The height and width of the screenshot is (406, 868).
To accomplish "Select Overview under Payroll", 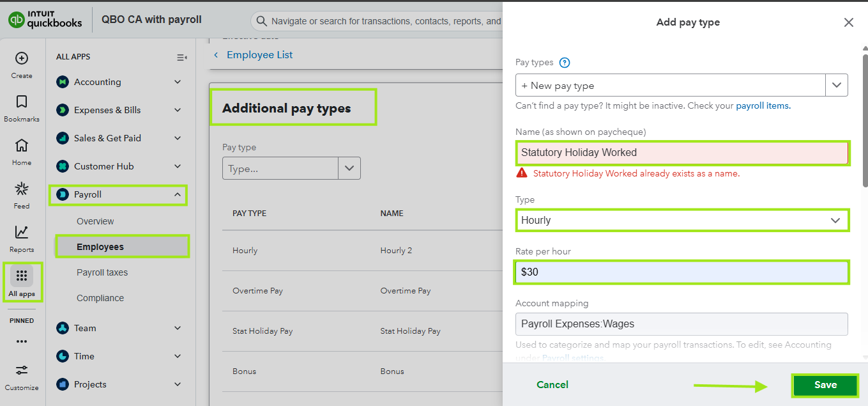I will tap(95, 221).
